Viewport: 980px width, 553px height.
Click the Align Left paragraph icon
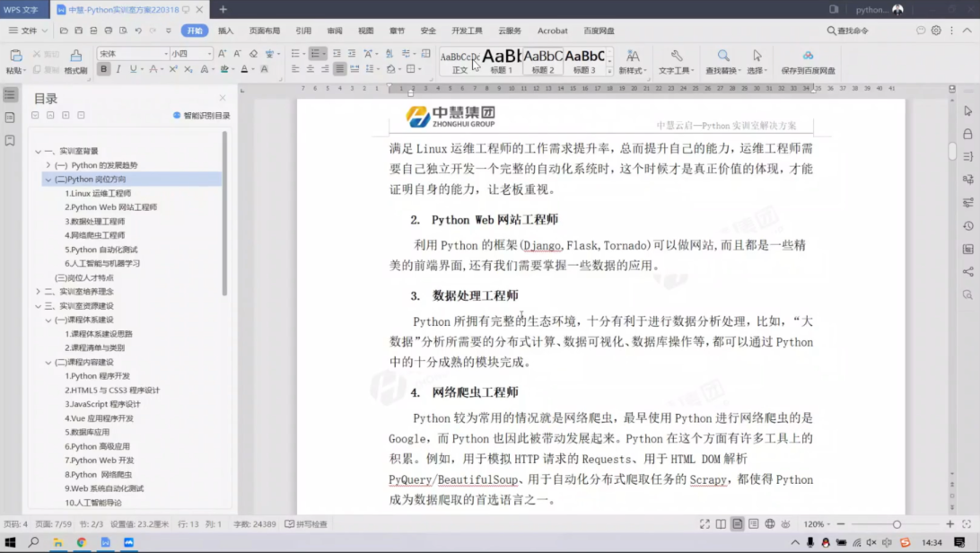[295, 69]
